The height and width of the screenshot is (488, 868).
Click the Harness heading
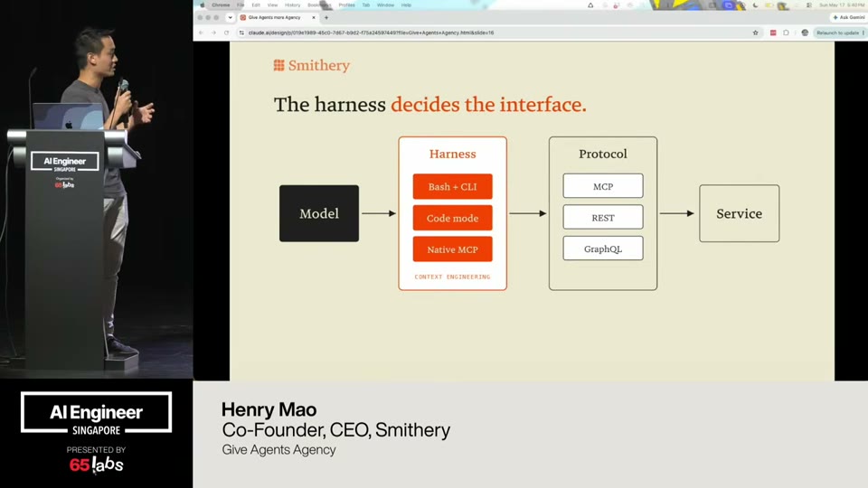tap(452, 154)
